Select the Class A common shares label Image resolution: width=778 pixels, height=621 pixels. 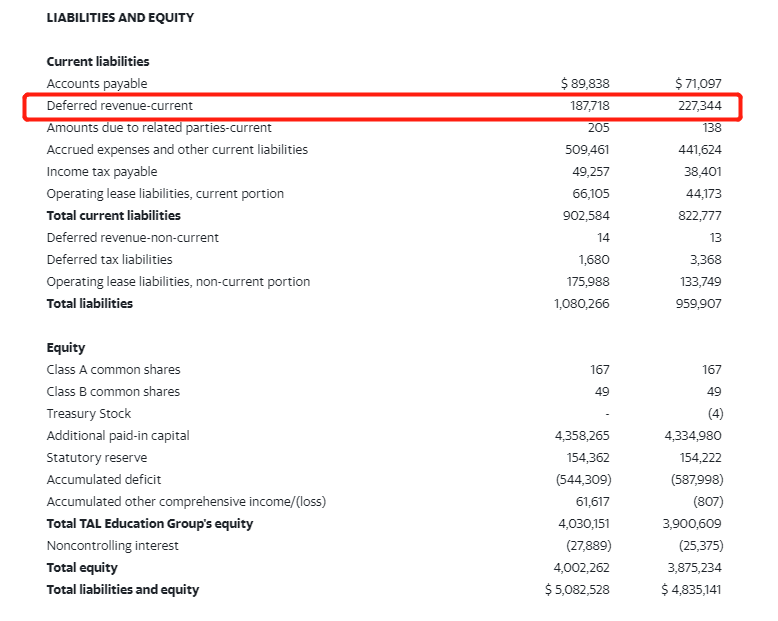113,370
